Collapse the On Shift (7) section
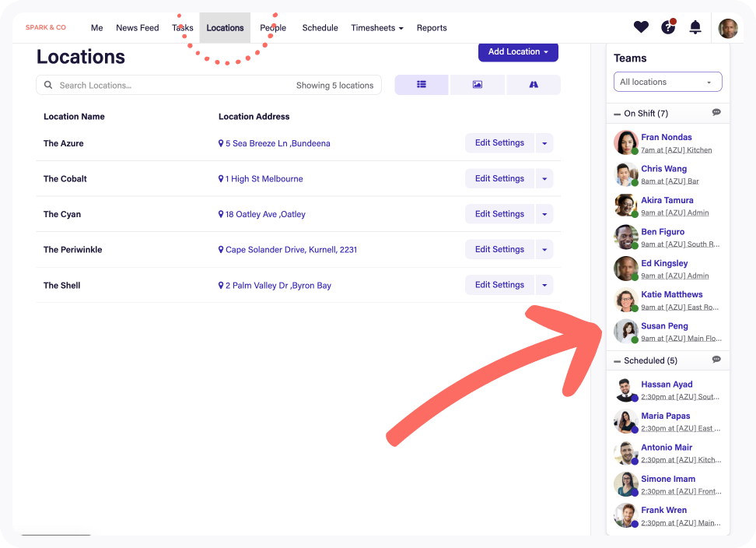The height and width of the screenshot is (548, 756). pyautogui.click(x=618, y=114)
